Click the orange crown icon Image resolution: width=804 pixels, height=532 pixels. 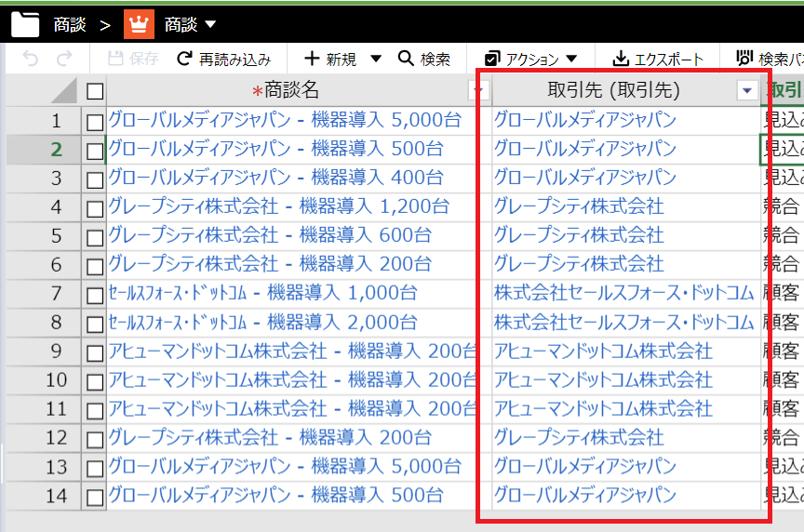(139, 24)
